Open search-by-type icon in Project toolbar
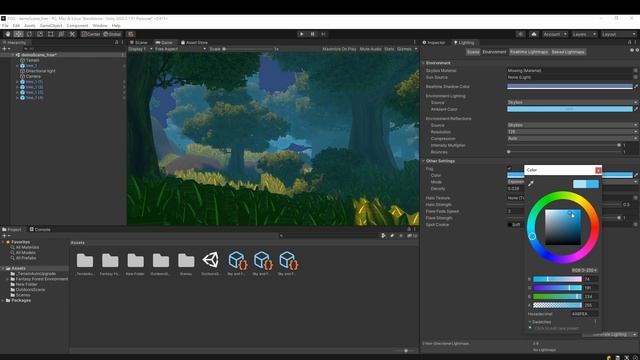The height and width of the screenshot is (360, 640). pos(383,236)
